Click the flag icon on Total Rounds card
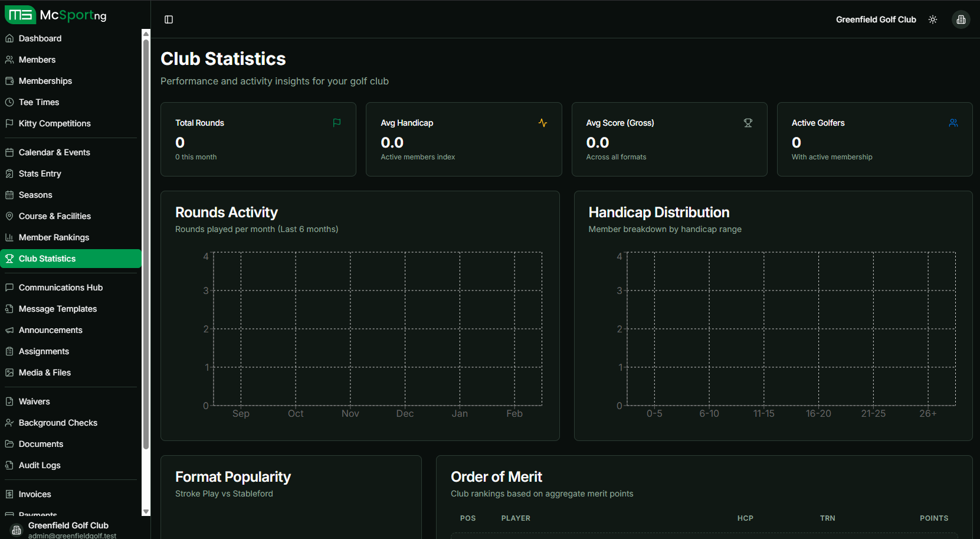 336,123
